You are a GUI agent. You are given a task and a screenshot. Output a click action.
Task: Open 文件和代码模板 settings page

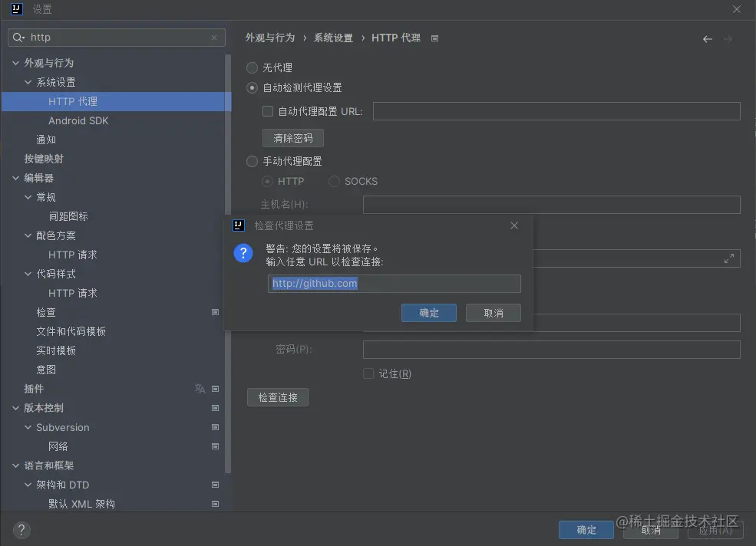pos(71,331)
